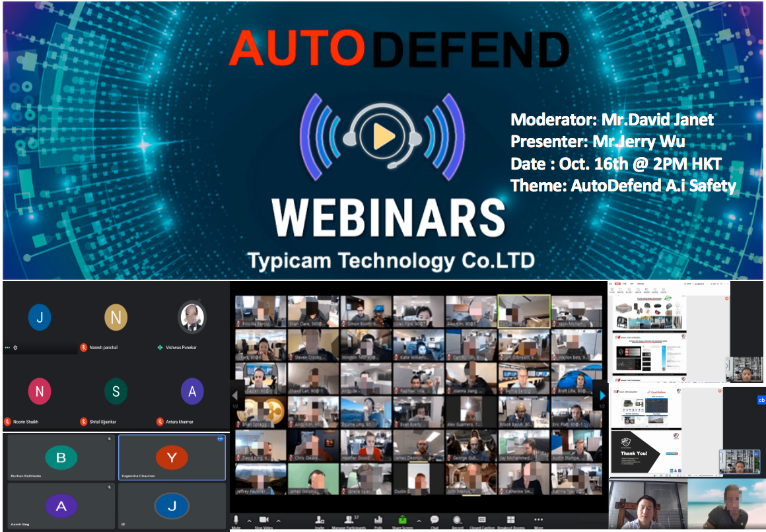This screenshot has height=532, width=766.
Task: Expand share options arrow beside Share Screen
Action: click(x=419, y=521)
